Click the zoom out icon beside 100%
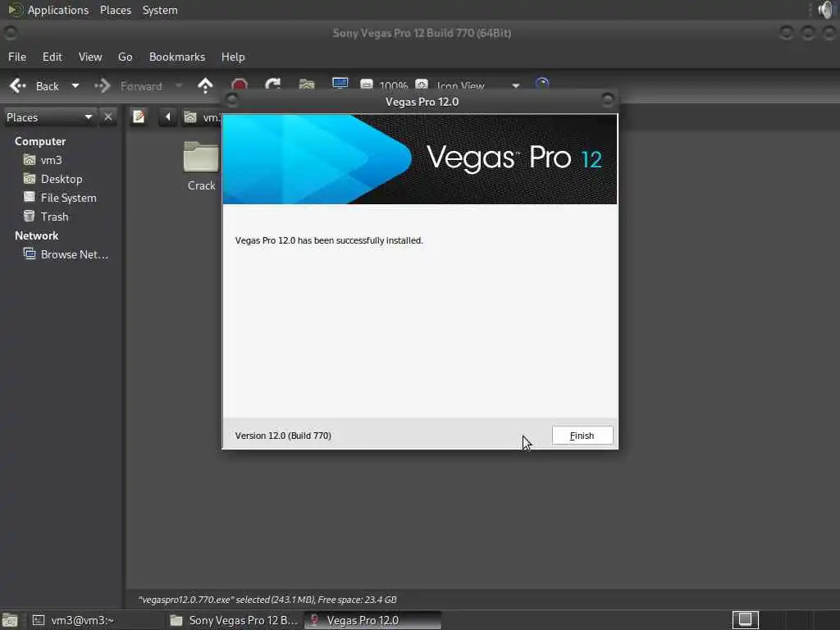The height and width of the screenshot is (630, 840). (367, 84)
